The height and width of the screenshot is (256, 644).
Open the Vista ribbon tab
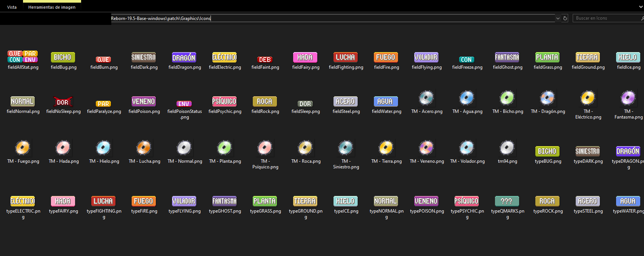pyautogui.click(x=12, y=7)
